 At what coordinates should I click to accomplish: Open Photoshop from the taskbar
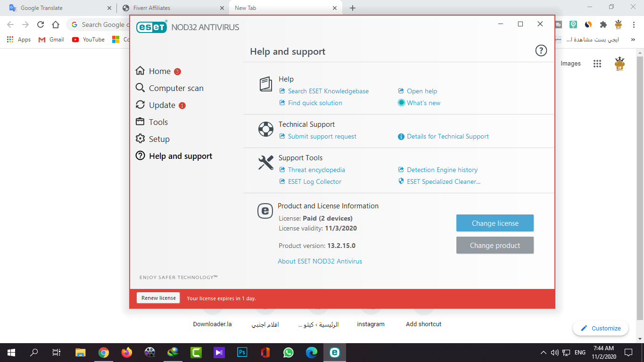242,352
